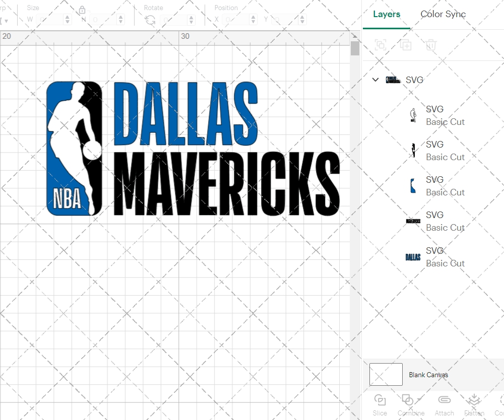Viewport: 504px width, 420px height.
Task: Click the Position X stepper arrows
Action: click(x=254, y=20)
